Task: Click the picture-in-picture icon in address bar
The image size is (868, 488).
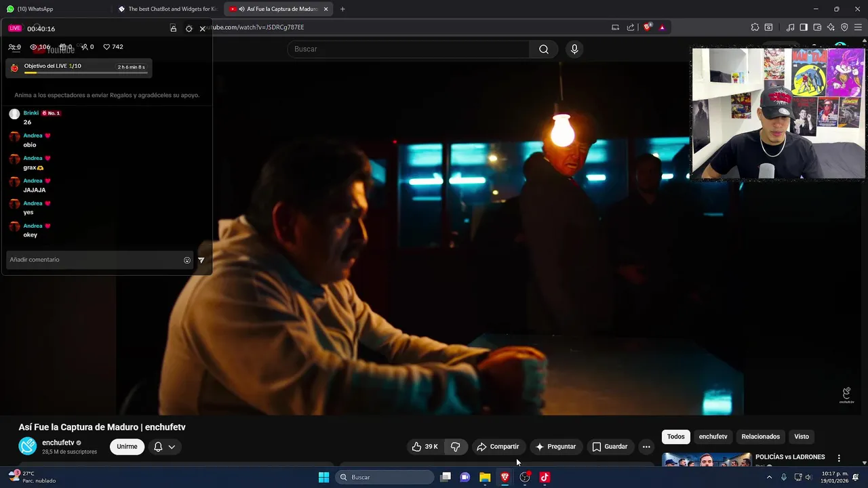Action: coord(615,27)
